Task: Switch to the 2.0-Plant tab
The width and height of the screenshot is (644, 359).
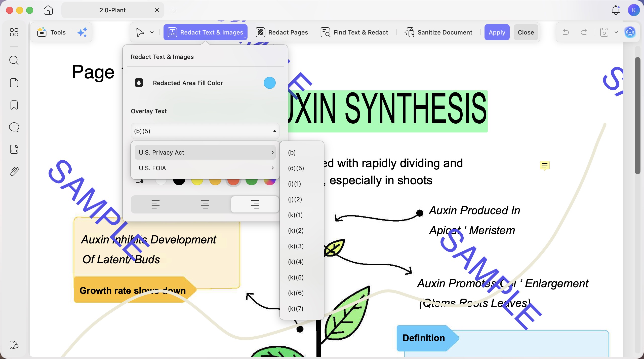Action: (x=112, y=10)
